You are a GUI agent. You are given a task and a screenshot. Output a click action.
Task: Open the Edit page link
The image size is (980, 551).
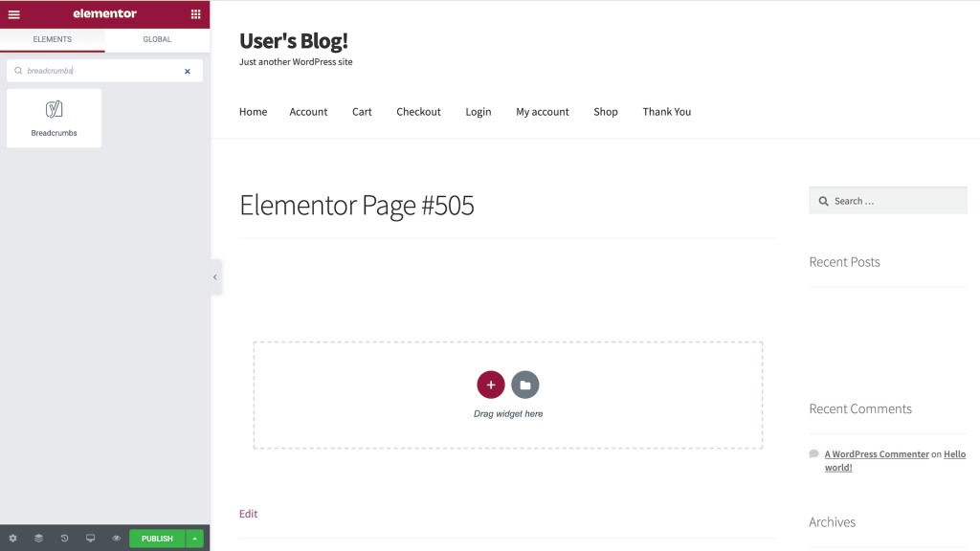click(x=248, y=514)
